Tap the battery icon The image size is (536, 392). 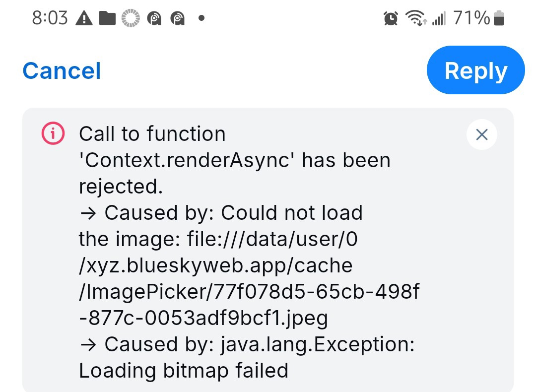tap(499, 19)
